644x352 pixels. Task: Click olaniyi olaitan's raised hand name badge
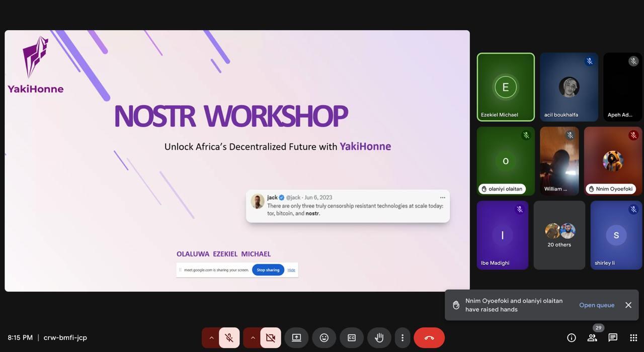tap(502, 189)
